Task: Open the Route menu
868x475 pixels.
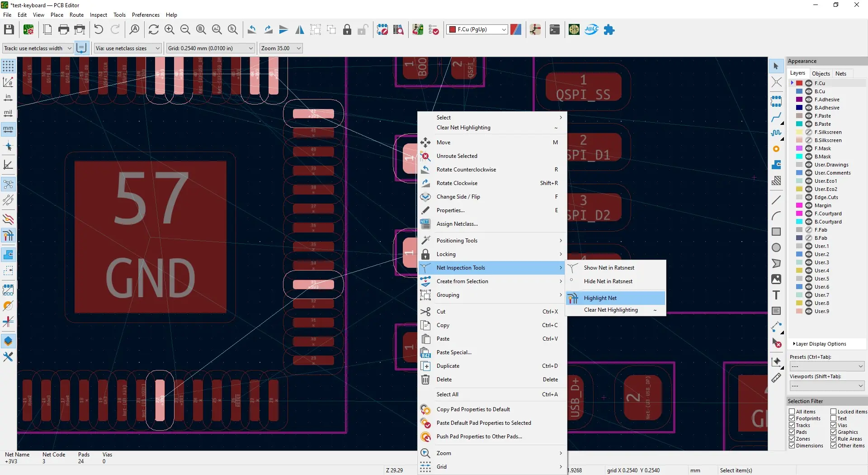Action: point(76,15)
